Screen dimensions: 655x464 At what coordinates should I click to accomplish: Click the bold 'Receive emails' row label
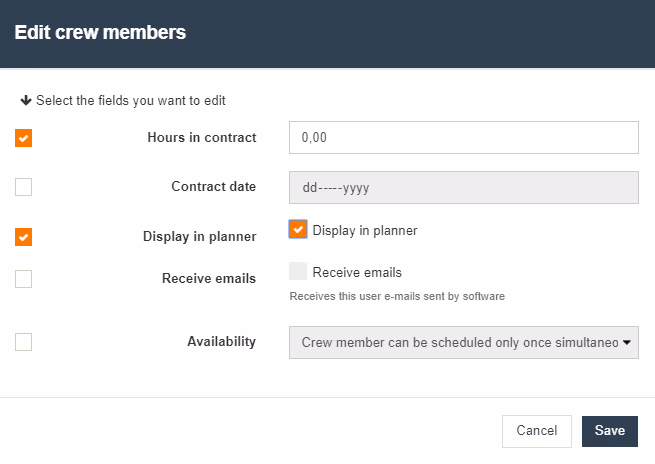tap(209, 278)
